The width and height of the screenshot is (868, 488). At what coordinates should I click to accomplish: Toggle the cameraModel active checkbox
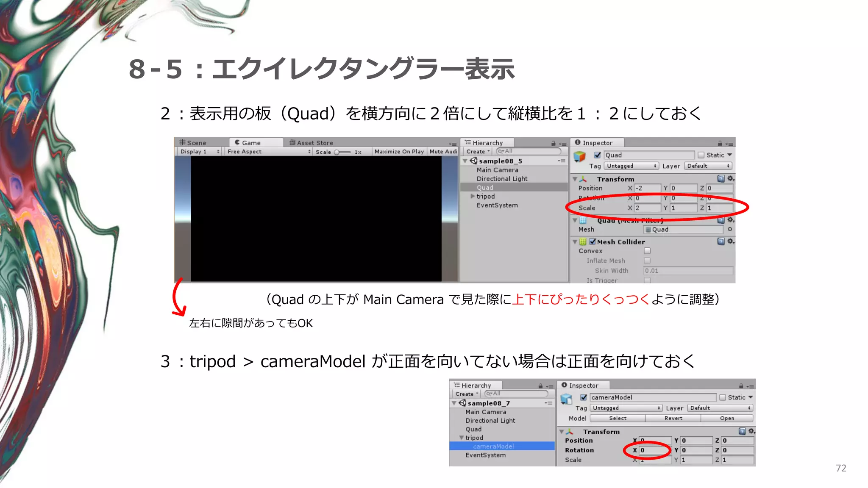tap(584, 397)
